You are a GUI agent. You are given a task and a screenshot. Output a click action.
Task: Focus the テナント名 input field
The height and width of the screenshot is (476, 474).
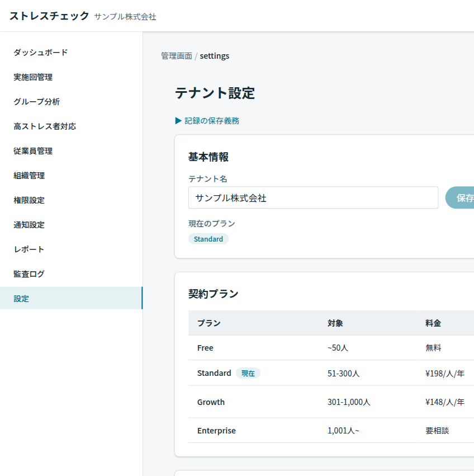point(313,197)
